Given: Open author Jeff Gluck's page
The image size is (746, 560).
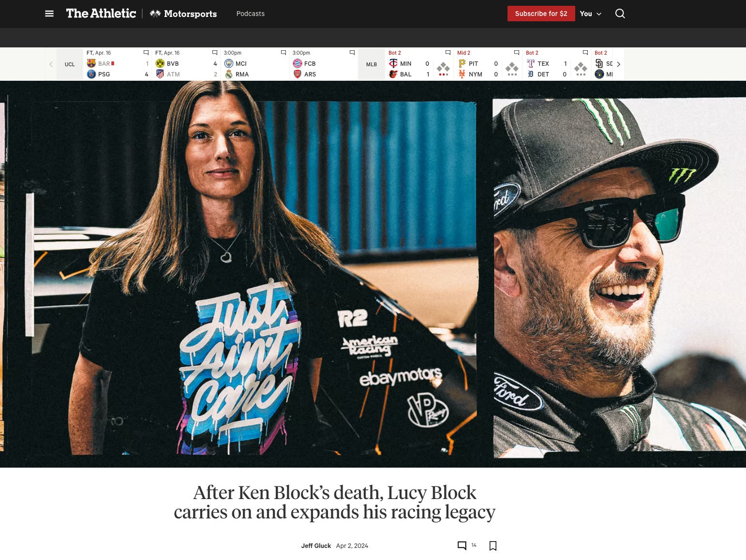Looking at the screenshot, I should 316,545.
